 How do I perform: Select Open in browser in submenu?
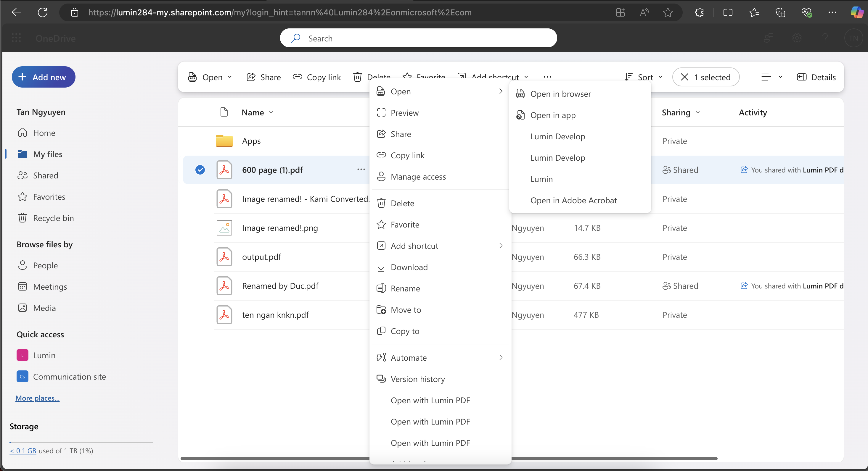click(x=580, y=93)
